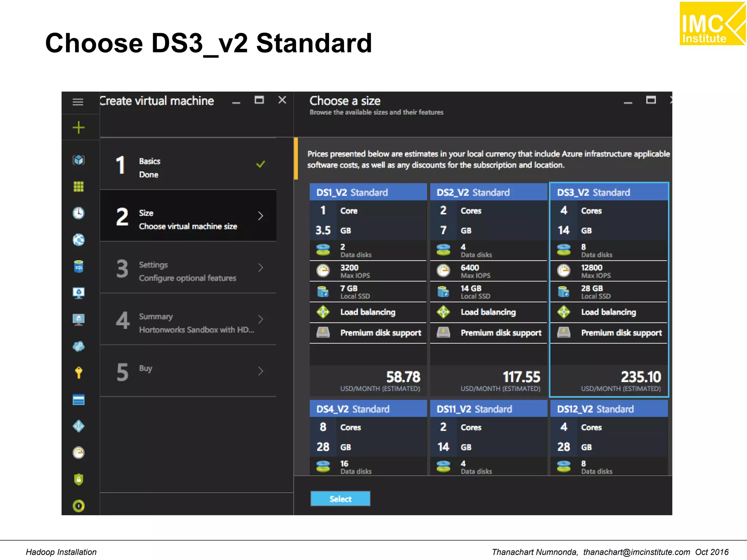Viewport: 747px width, 560px height.
Task: Click DS2_V2 Max IOPS gauge icon
Action: click(x=443, y=271)
